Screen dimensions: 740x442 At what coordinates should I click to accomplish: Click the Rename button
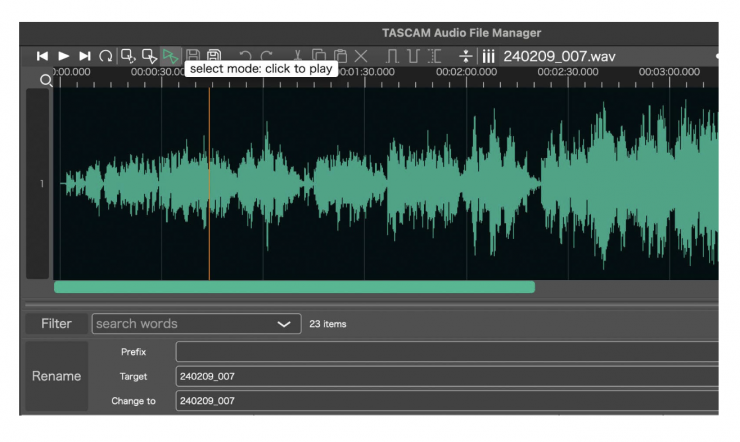tap(56, 377)
